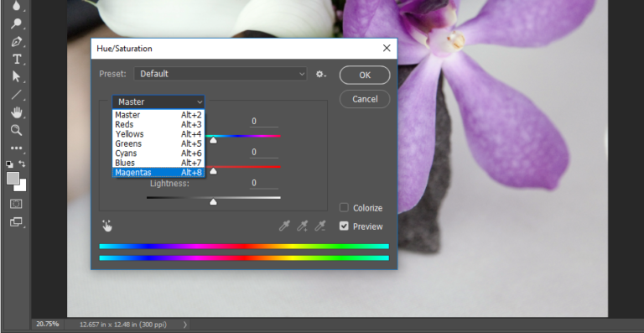Select the Subtract from Sample eyedropper
Viewport: 644px width, 333px height.
tap(320, 226)
